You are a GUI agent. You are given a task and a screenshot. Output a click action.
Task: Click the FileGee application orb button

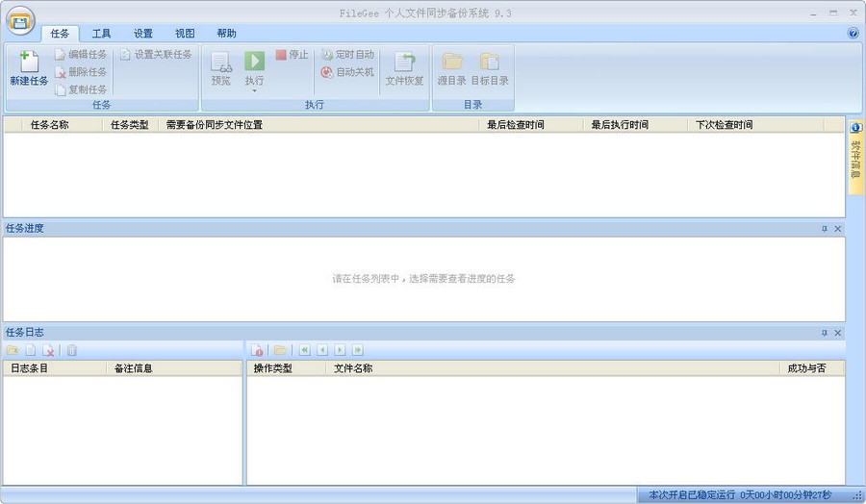point(20,20)
